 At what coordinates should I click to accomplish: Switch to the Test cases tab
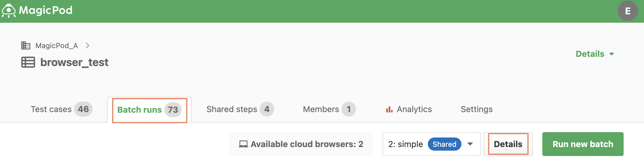coord(61,109)
